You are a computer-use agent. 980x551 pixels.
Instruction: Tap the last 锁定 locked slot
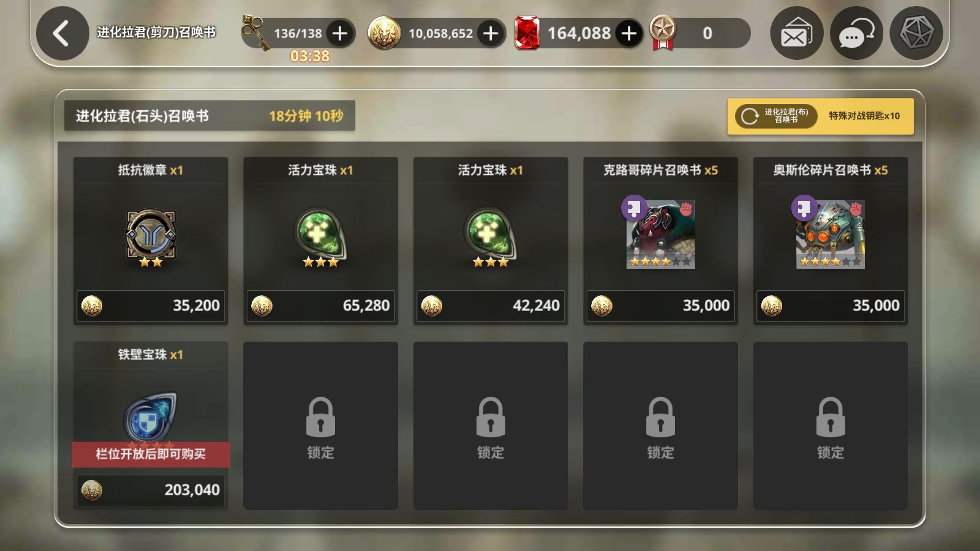coord(831,425)
